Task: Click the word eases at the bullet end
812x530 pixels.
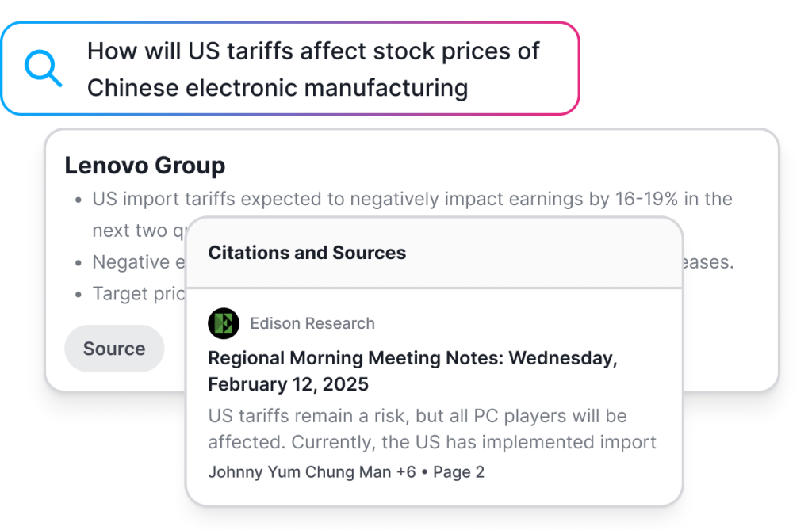Action: (x=708, y=262)
